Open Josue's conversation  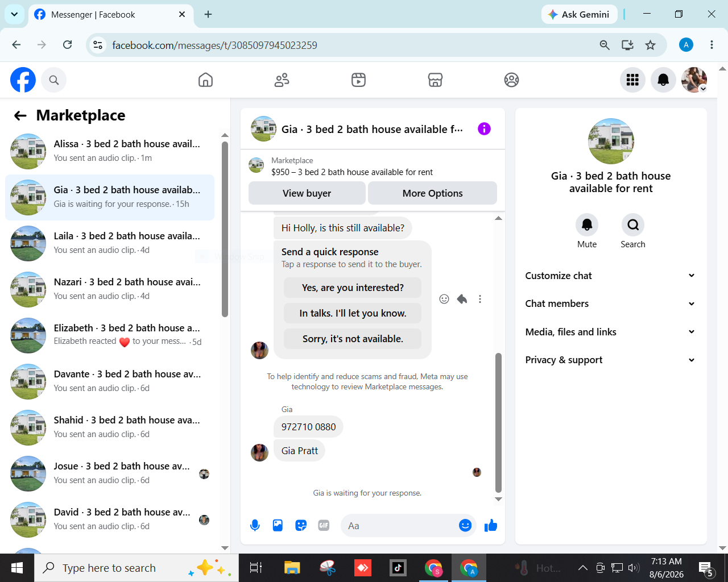pos(110,473)
